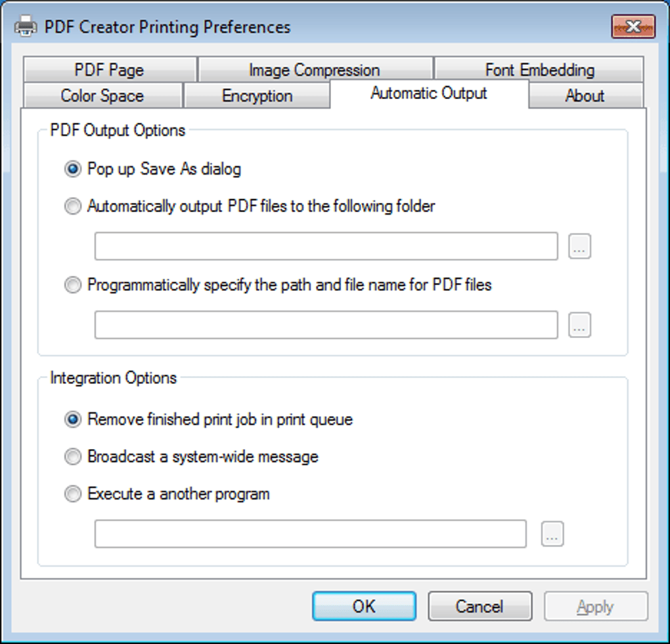Browse for the automatic output folder

579,246
